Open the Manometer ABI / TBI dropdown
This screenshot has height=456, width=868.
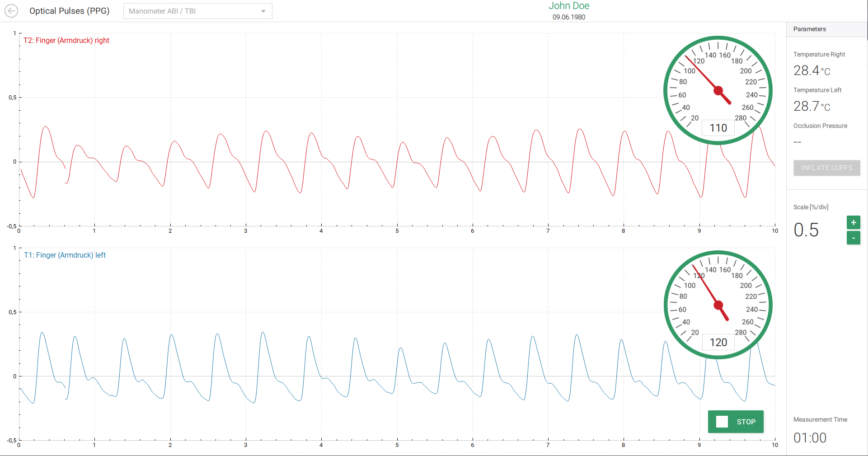(x=198, y=11)
